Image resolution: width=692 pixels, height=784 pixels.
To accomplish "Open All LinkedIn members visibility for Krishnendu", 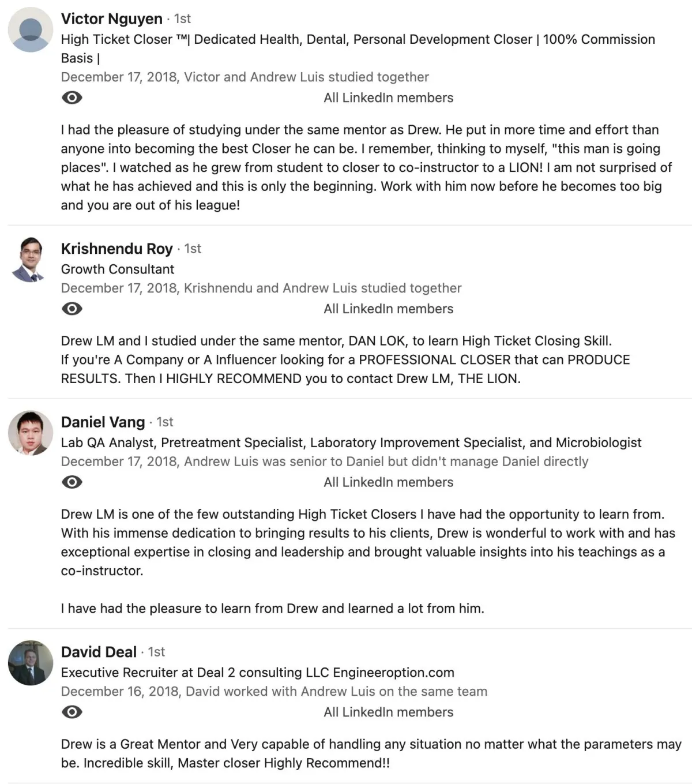I will point(389,309).
